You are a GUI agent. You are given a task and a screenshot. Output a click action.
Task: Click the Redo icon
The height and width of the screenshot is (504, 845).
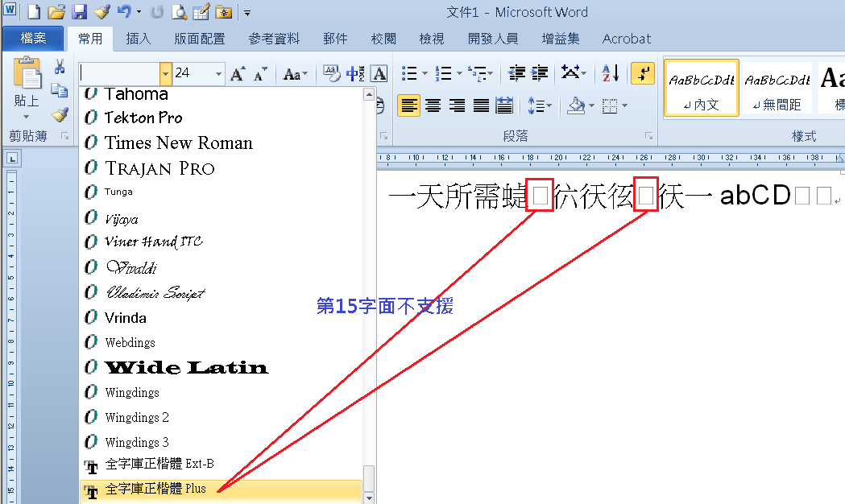point(157,12)
